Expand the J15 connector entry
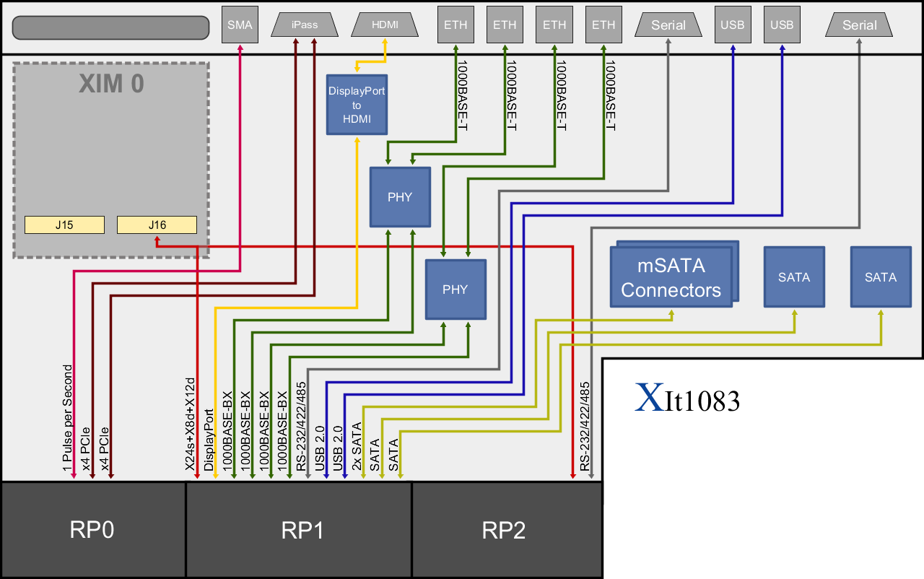924x579 pixels. [x=64, y=225]
